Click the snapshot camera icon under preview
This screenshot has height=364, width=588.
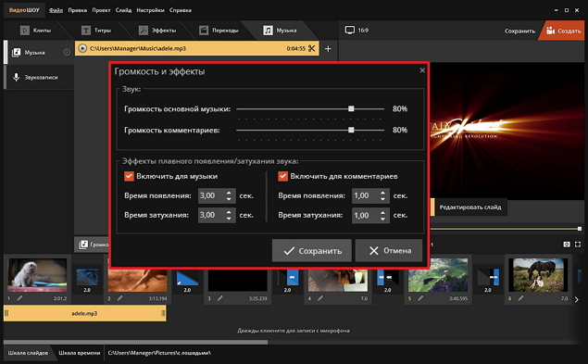pos(567,245)
